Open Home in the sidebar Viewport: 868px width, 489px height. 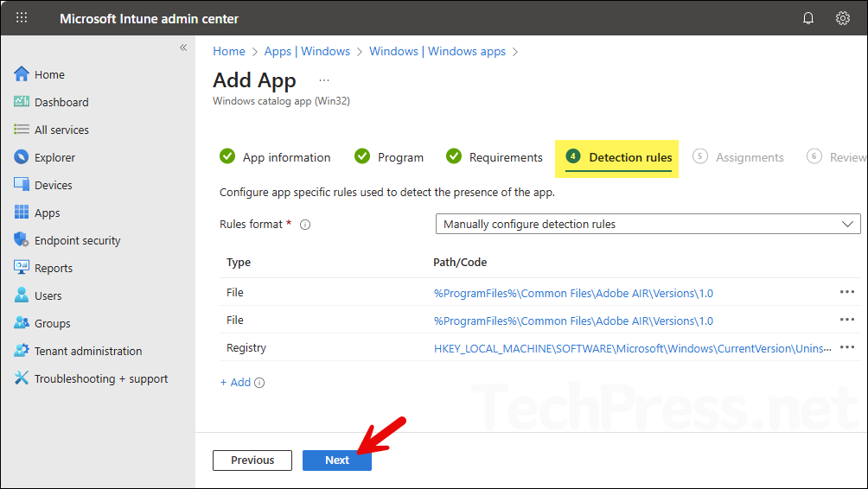[49, 74]
